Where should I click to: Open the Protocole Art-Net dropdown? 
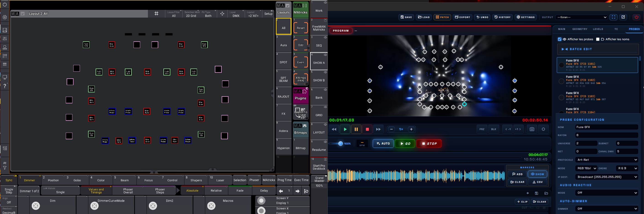607,160
